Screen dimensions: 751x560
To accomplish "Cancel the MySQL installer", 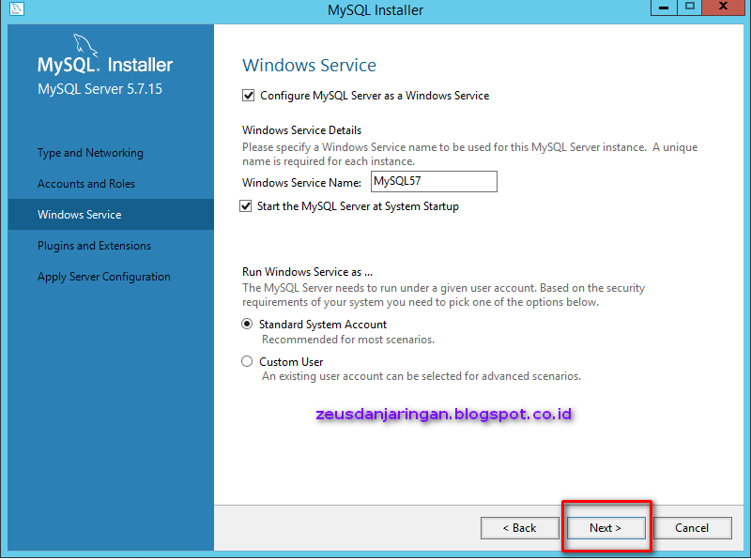I will (x=692, y=528).
